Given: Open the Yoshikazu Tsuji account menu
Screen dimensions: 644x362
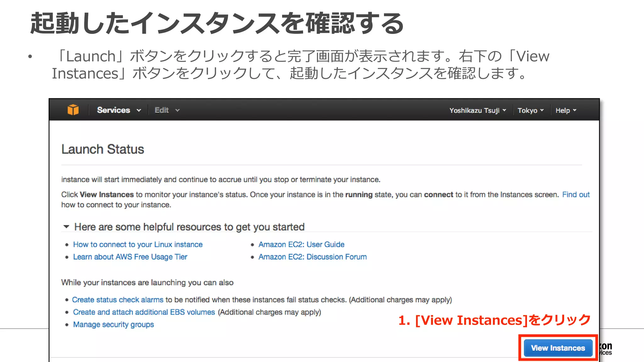Looking at the screenshot, I should [478, 111].
